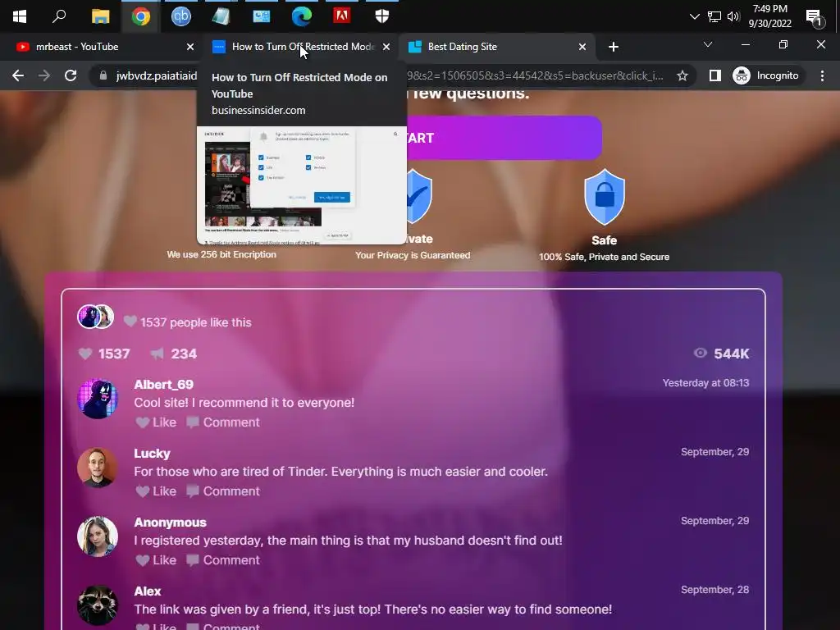Click the heart next to 1537 count
This screenshot has width=840, height=630.
click(x=85, y=354)
